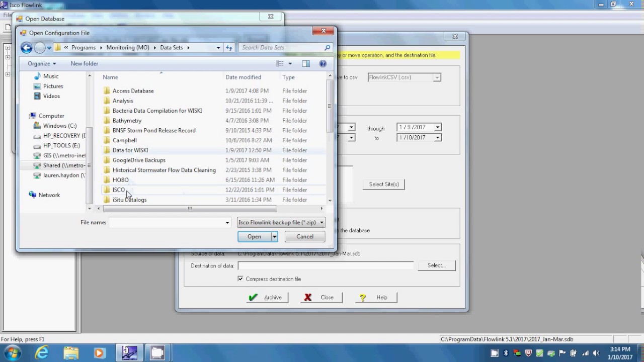Screen dimensions: 644x362
Task: Click Monitoring (MO) breadcrumb segment
Action: coord(128,48)
